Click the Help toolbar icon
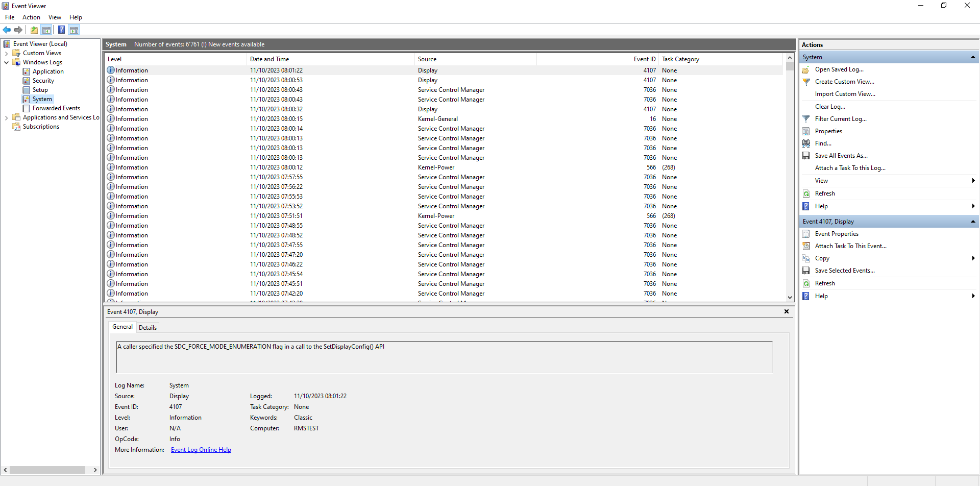Image resolution: width=980 pixels, height=486 pixels. click(61, 30)
